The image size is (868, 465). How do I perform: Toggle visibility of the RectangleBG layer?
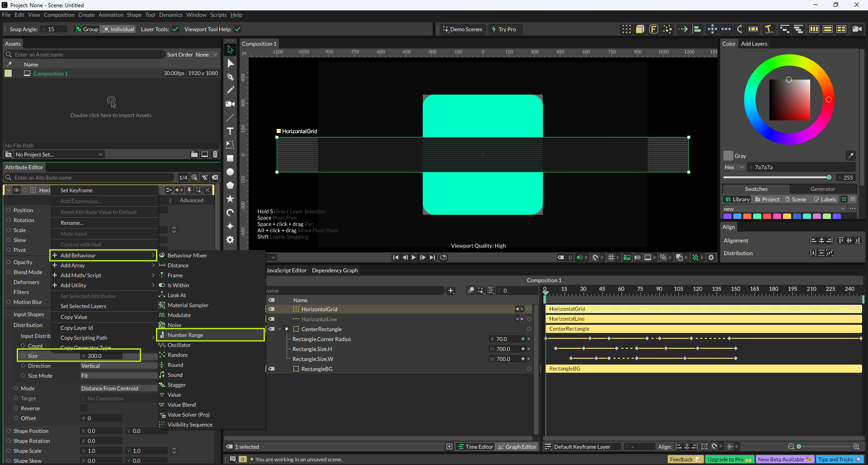271,369
